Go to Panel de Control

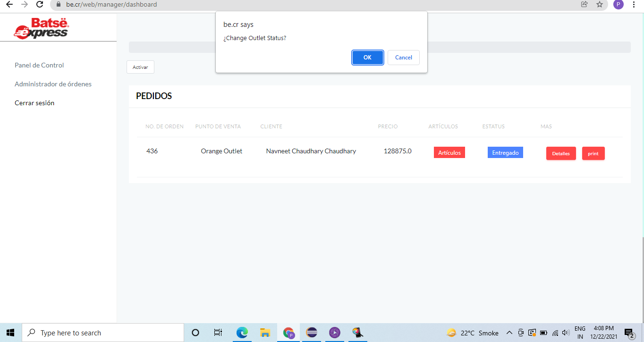39,65
